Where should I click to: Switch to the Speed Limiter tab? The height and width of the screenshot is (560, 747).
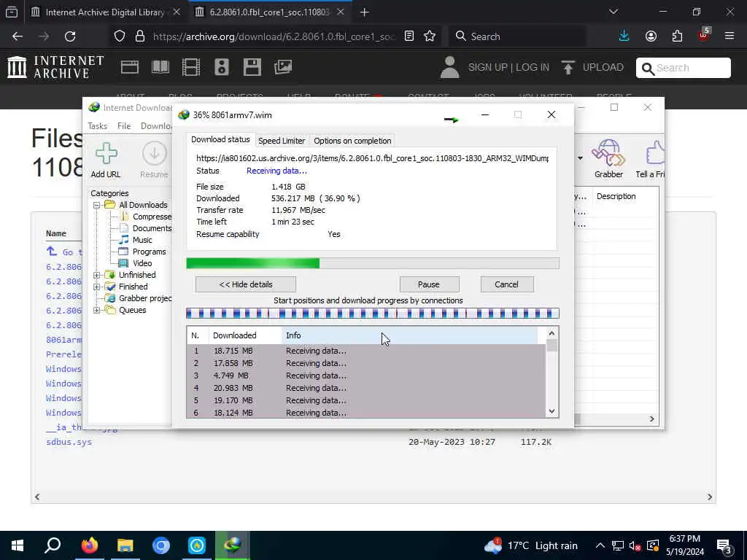click(x=282, y=141)
